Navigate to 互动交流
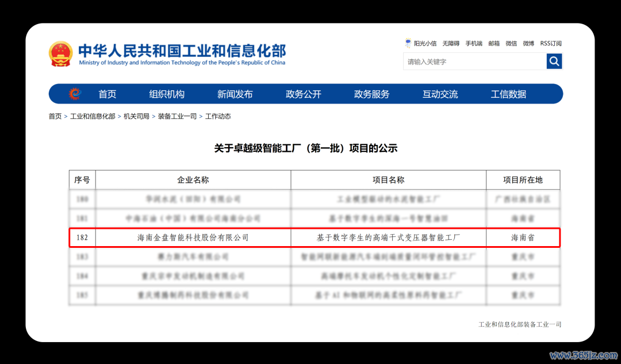The width and height of the screenshot is (621, 364). pyautogui.click(x=440, y=94)
